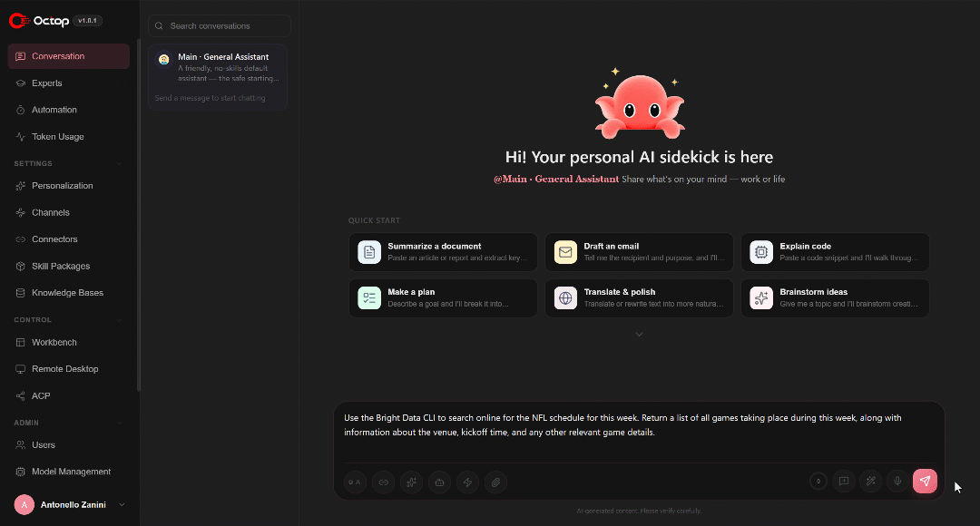Click the Make a plan checklist icon

click(x=369, y=298)
